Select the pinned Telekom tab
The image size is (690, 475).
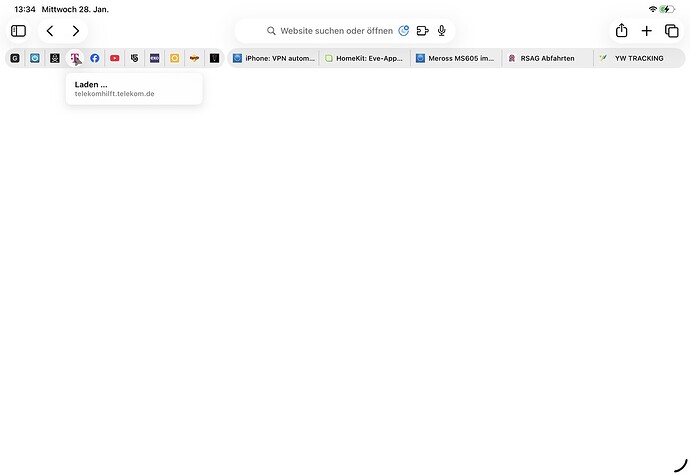pos(75,58)
